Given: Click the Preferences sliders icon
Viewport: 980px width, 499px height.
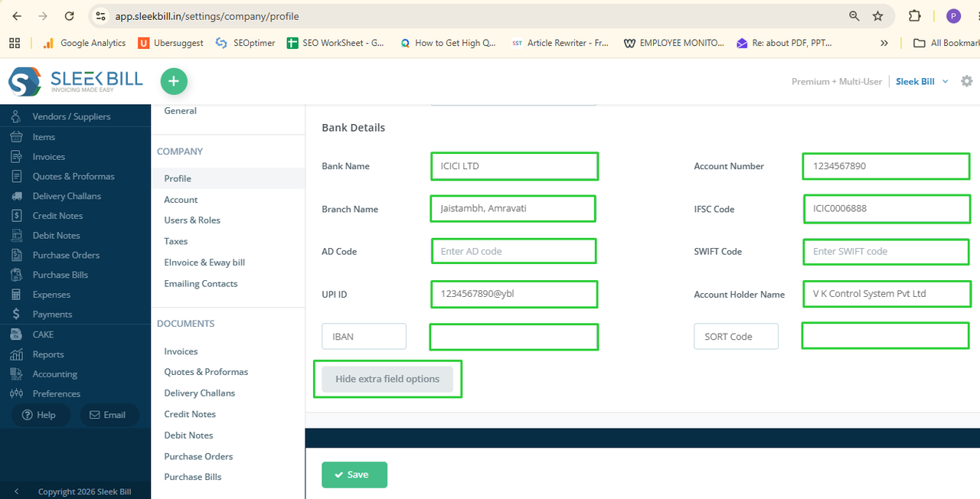Looking at the screenshot, I should click(16, 393).
